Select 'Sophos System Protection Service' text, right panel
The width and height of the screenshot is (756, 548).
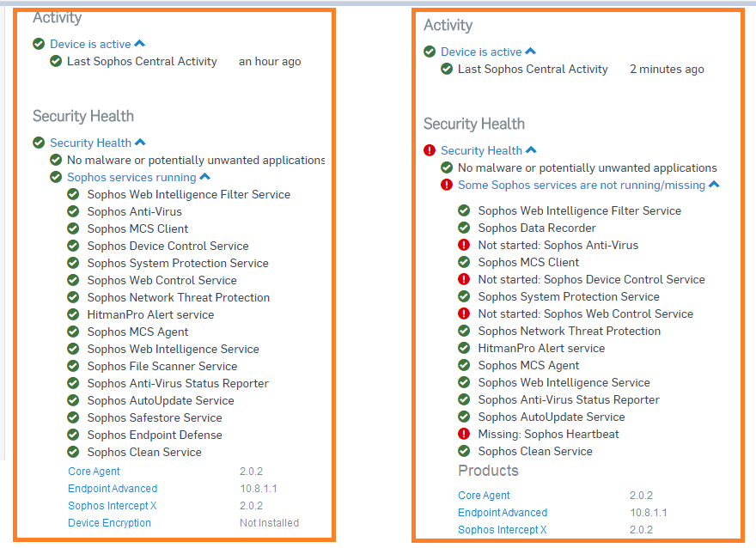coord(569,296)
